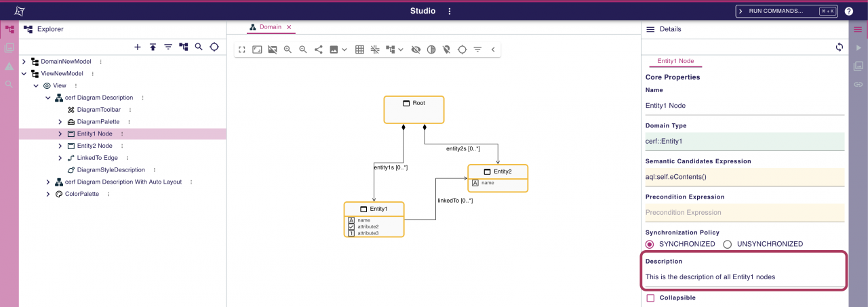Select DiagramStyleDescription in the tree
Viewport: 868px width, 307px height.
(111, 170)
